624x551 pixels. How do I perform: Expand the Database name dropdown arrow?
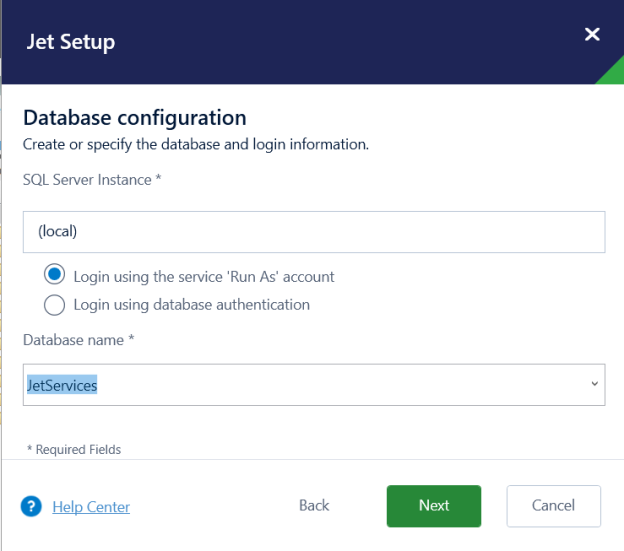[594, 384]
